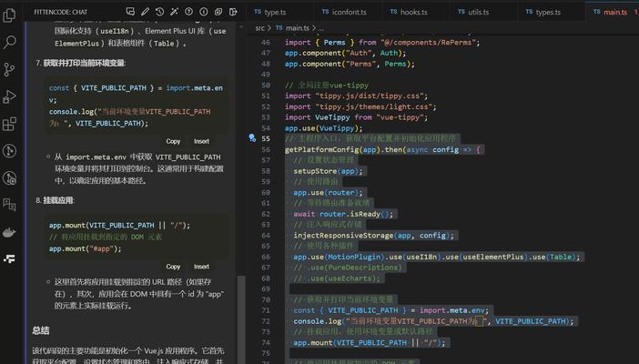Click "@/components/RePerms" import path on line 46
Screen dimensions: 639x364
[x=429, y=42]
